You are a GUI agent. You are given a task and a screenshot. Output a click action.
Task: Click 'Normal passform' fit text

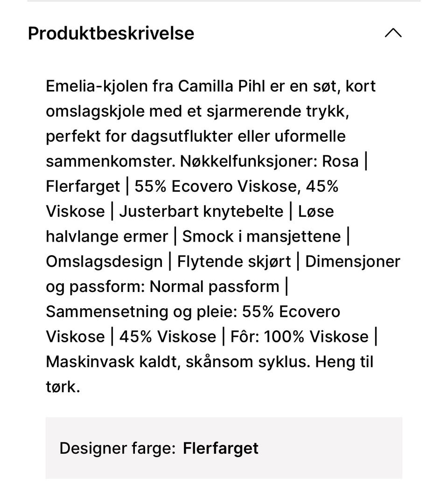[x=214, y=286]
